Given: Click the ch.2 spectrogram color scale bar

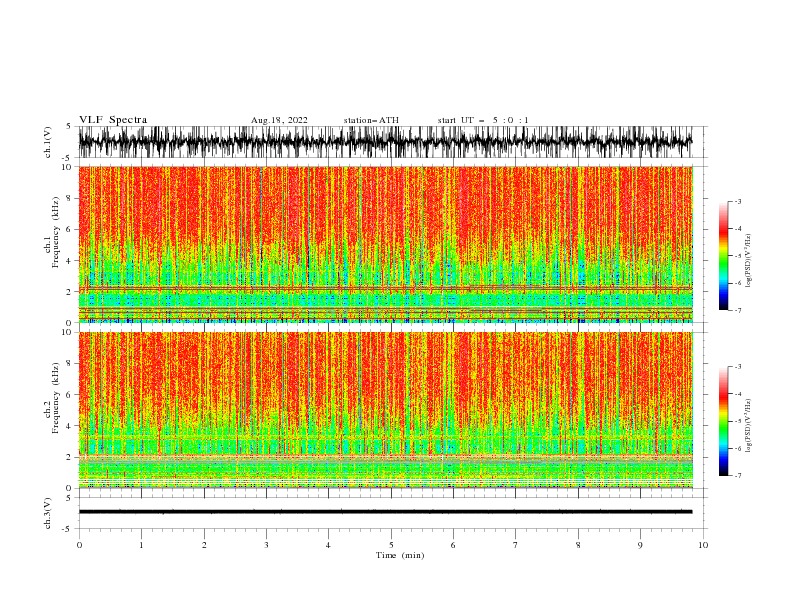Looking at the screenshot, I should pyautogui.click(x=723, y=421).
